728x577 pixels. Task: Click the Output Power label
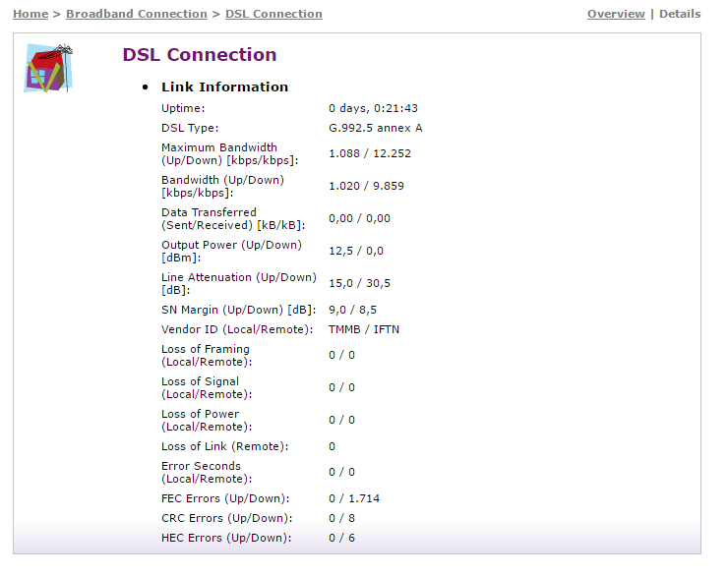231,252
